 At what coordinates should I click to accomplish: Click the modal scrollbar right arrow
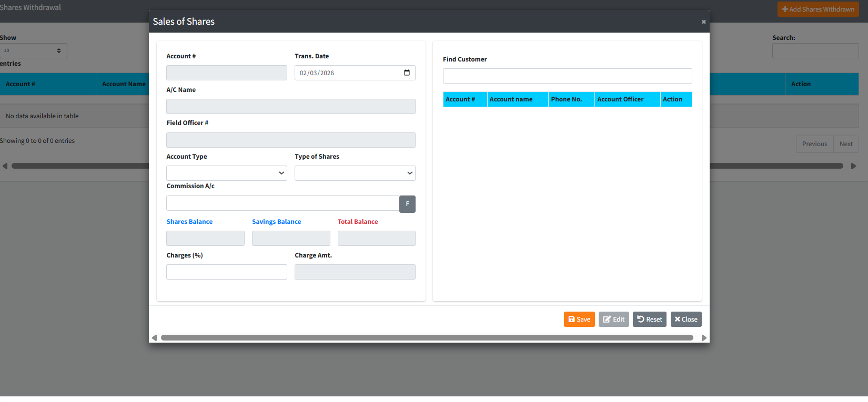(x=704, y=338)
